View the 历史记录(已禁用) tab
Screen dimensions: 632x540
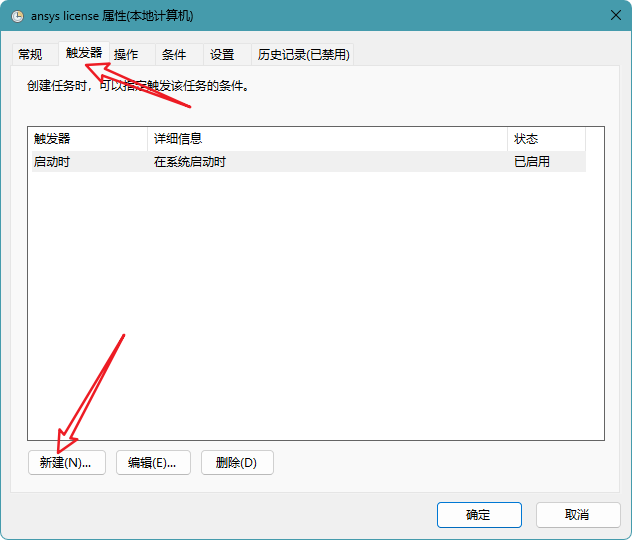[x=304, y=54]
